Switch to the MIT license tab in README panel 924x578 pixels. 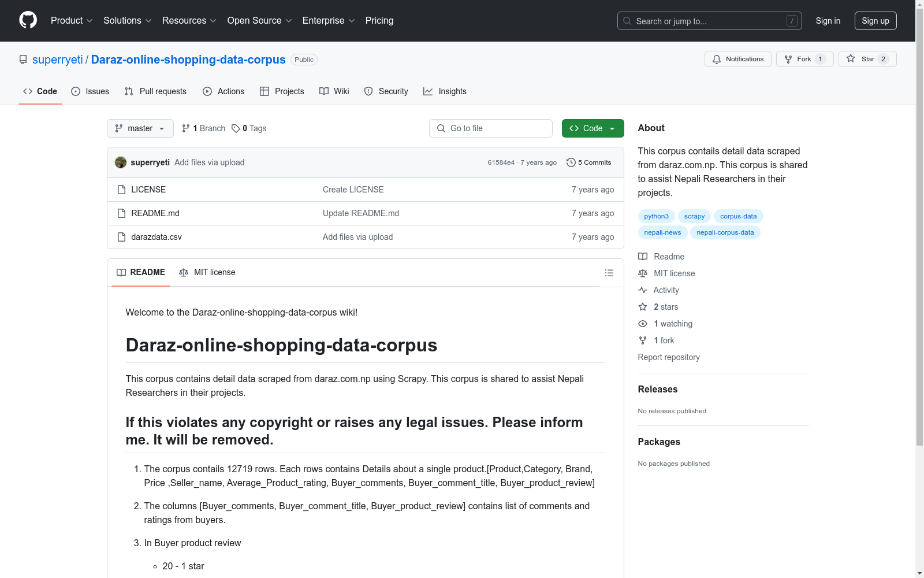click(207, 272)
